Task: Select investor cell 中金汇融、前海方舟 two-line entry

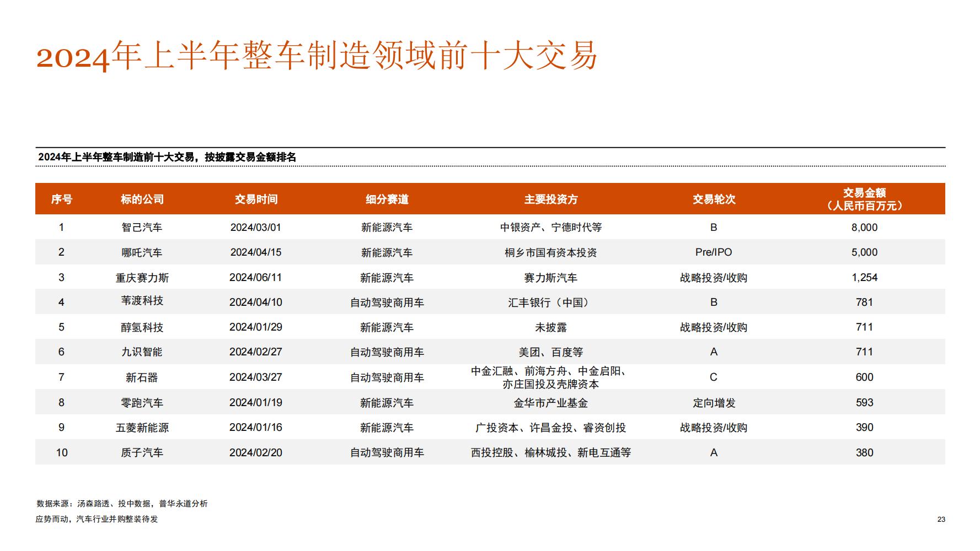Action: [x=551, y=377]
